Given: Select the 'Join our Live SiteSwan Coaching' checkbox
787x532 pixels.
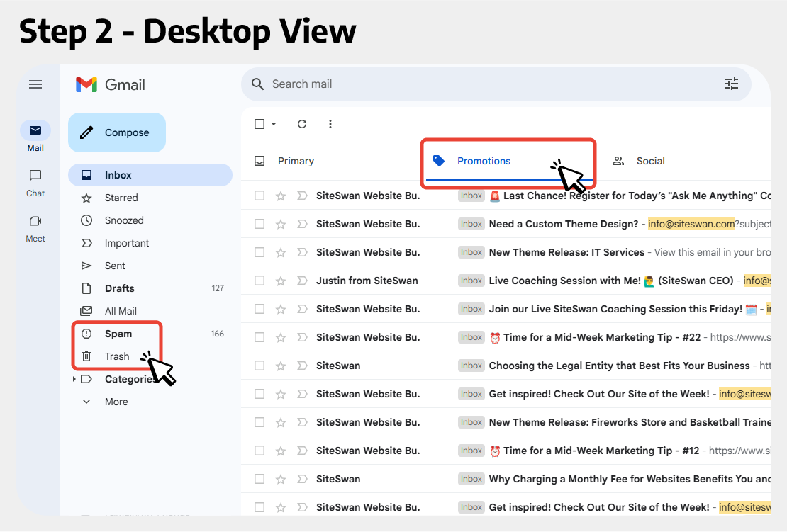Looking at the screenshot, I should 259,309.
